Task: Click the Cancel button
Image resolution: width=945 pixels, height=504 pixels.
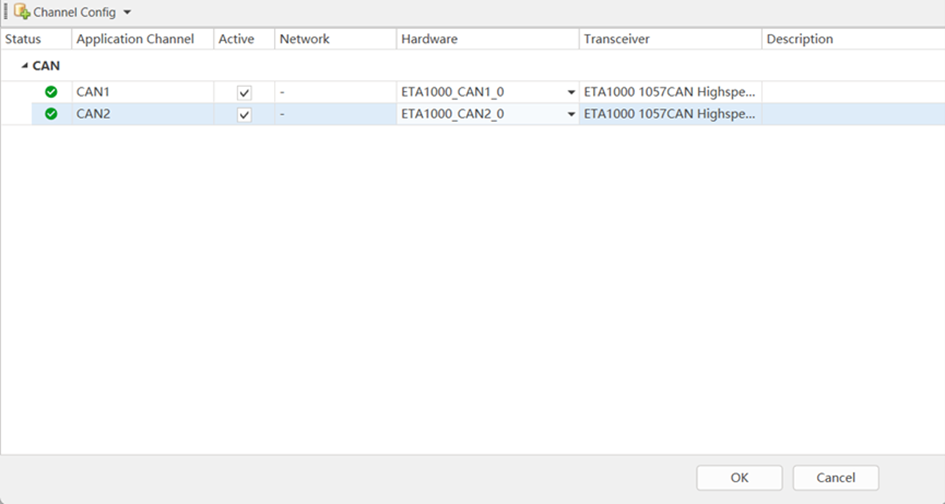Action: click(x=835, y=478)
